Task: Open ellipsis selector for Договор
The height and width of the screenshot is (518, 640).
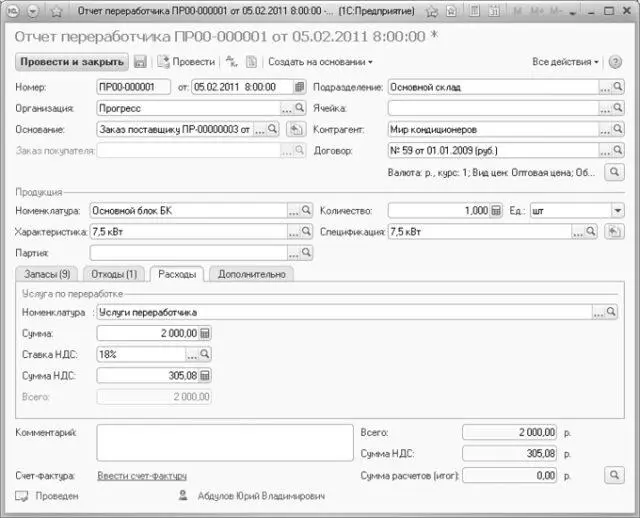Action: pos(605,151)
